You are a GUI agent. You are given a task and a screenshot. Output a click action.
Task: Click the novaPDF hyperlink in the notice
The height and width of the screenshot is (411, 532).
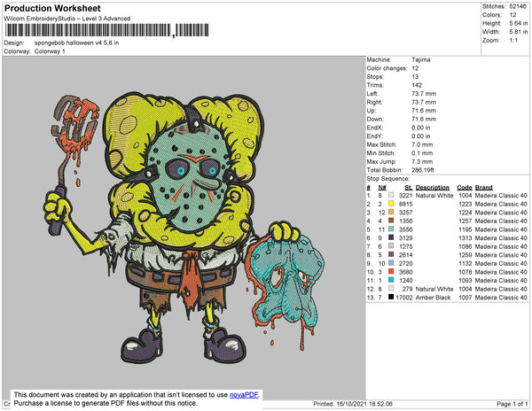(244, 395)
